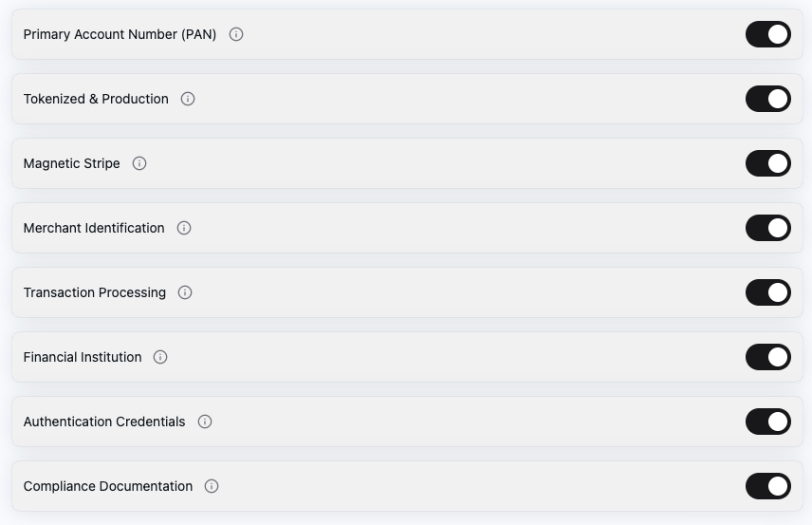This screenshot has width=812, height=525.
Task: Open Authentication Credentials info icon
Action: [205, 422]
